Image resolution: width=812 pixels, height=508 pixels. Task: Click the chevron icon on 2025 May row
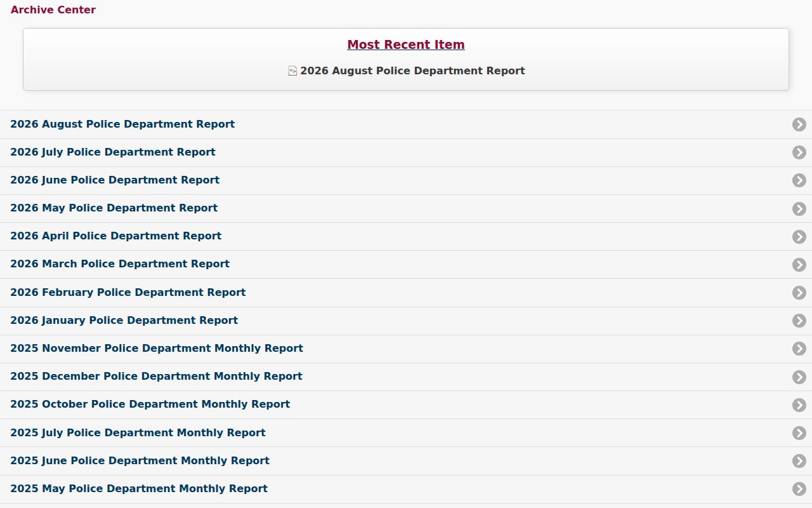coord(799,489)
